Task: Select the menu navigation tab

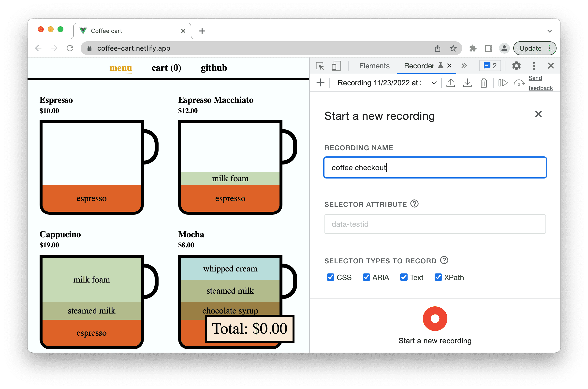Action: [x=120, y=67]
